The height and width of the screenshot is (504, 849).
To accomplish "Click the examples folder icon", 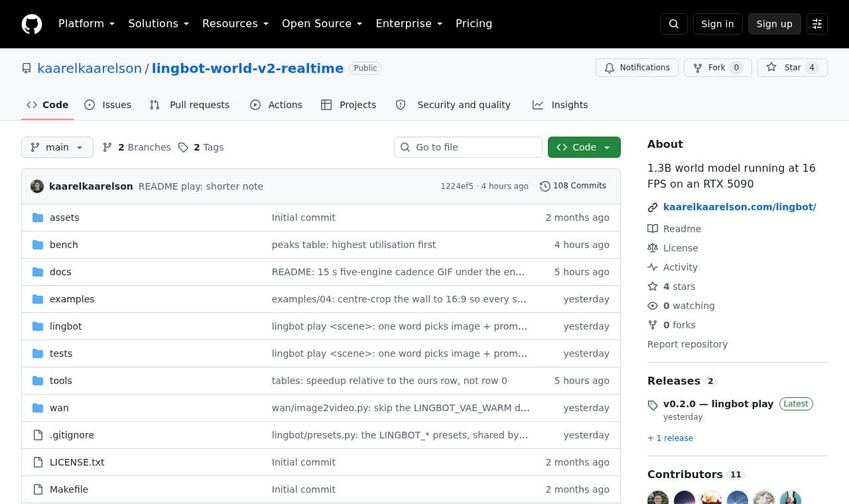I will click(x=38, y=299).
